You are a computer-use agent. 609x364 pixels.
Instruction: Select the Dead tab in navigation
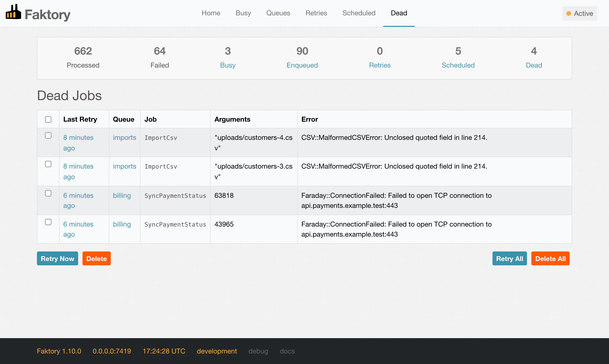pyautogui.click(x=399, y=13)
